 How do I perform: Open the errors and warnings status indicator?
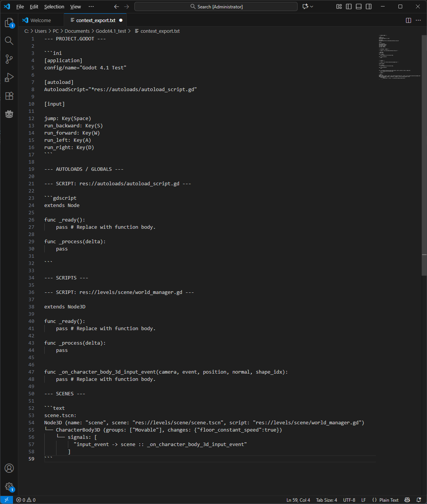(x=26, y=500)
